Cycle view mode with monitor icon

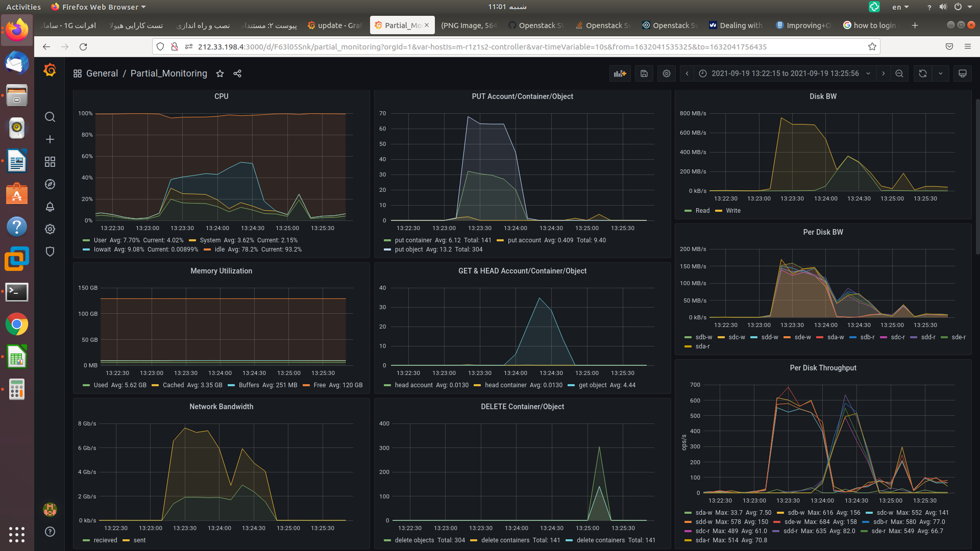tap(963, 73)
